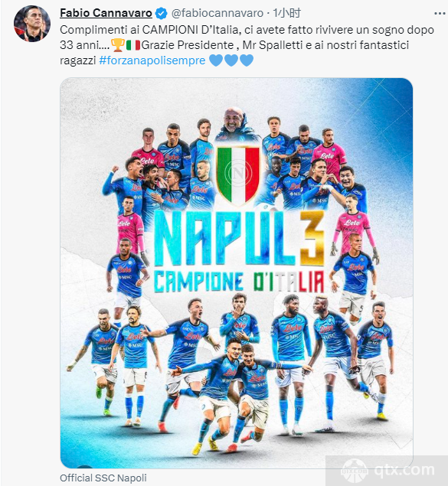Viewport: 448px width, 486px height.
Task: Open the Fabio Cannavaro name link
Action: pyautogui.click(x=106, y=13)
